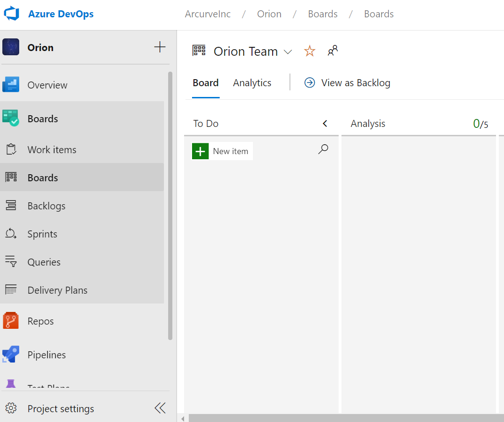Click the sidebar vertical scrollbar
The width and height of the screenshot is (504, 422).
click(x=170, y=205)
